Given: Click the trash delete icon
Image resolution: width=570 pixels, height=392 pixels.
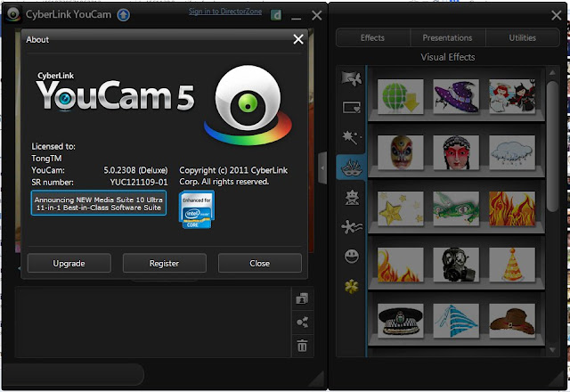Looking at the screenshot, I should (302, 346).
